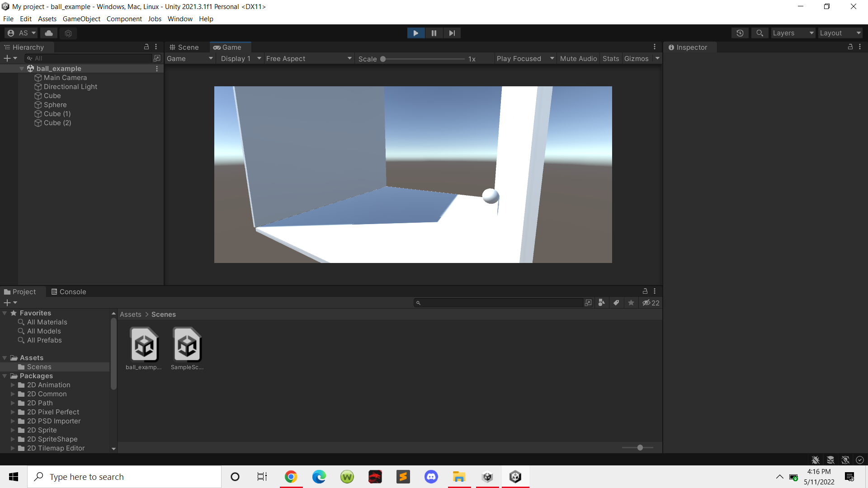Select the ball_example scene asset
Viewport: 868px width, 488px height.
click(x=144, y=348)
